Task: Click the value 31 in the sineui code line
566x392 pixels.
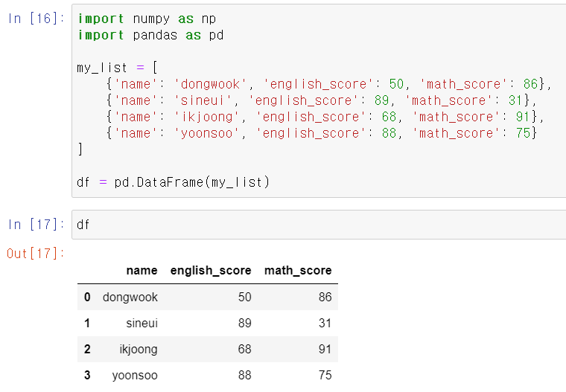Action: pyautogui.click(x=515, y=100)
